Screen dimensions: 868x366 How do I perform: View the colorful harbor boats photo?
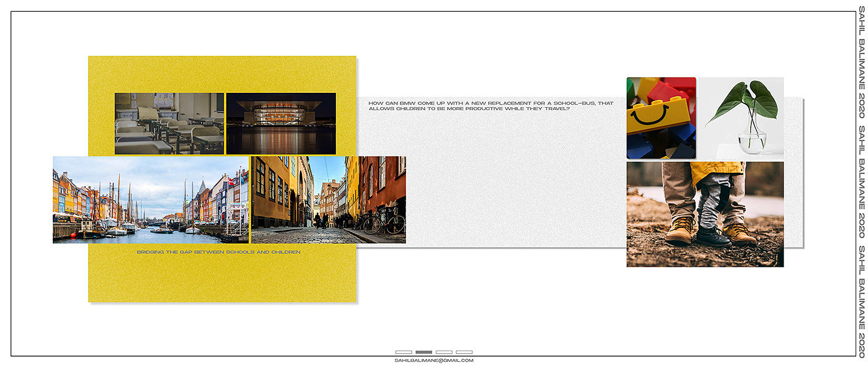click(x=151, y=199)
